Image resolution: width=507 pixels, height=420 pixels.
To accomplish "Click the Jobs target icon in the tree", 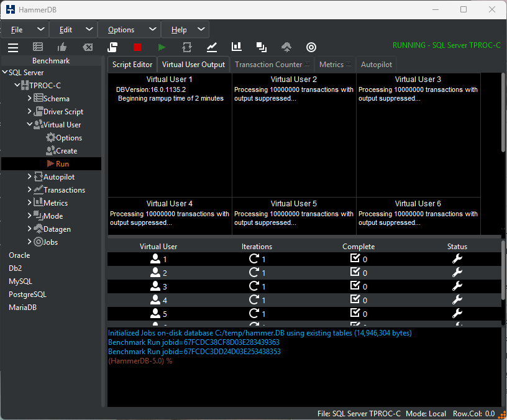I will tap(39, 242).
